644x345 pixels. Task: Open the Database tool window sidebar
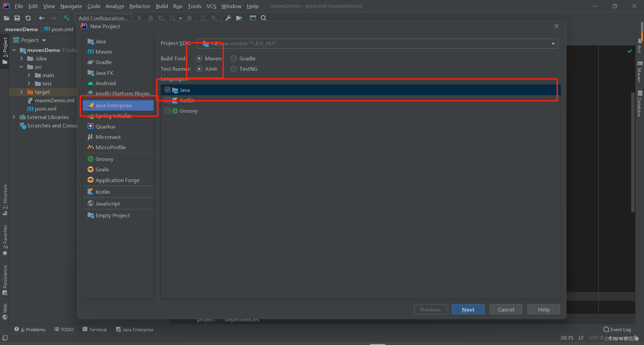point(640,104)
